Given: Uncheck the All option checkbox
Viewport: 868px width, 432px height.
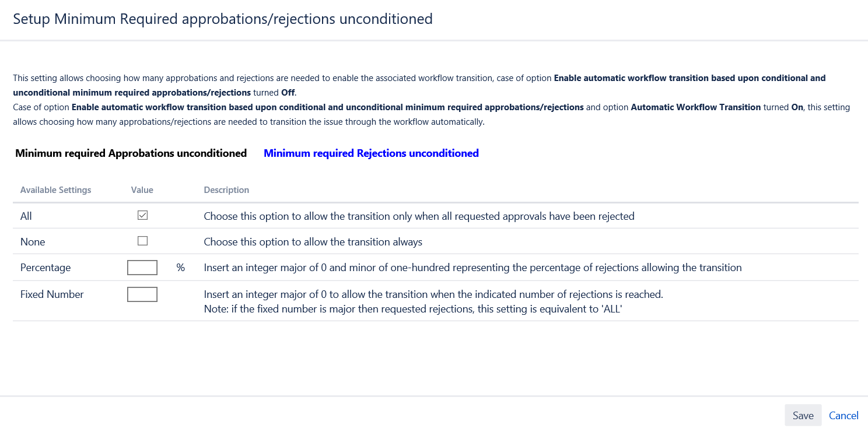Looking at the screenshot, I should (x=142, y=216).
